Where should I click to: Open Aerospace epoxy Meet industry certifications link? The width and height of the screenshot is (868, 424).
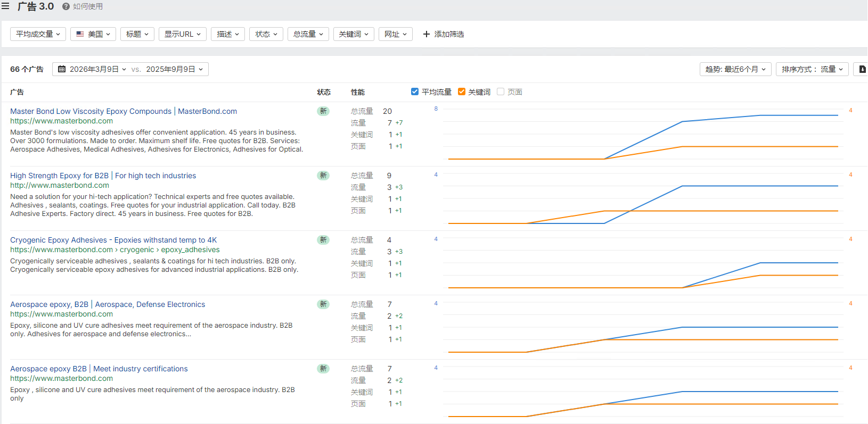(99, 369)
